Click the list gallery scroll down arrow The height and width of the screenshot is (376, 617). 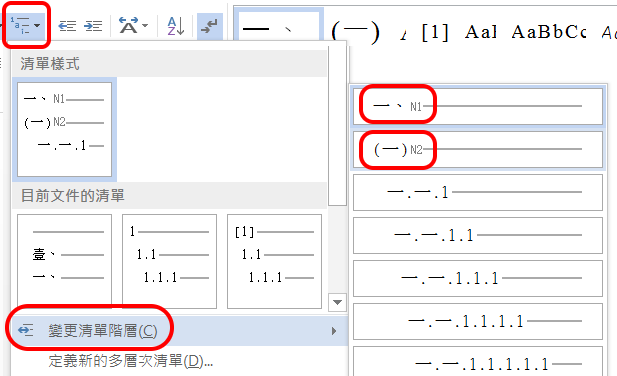click(x=337, y=302)
